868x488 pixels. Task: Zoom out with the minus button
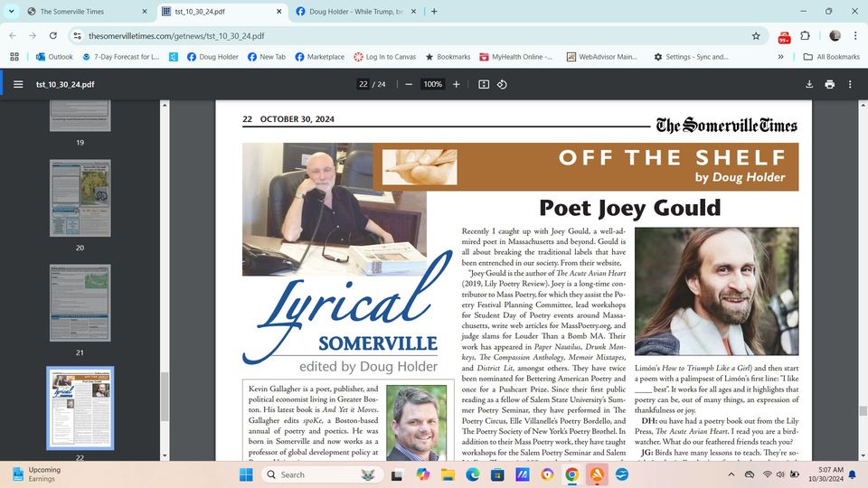pos(409,84)
